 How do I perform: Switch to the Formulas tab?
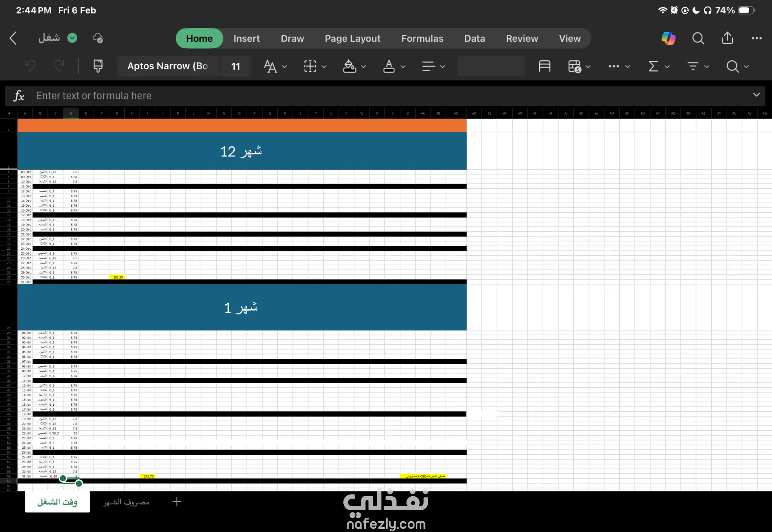point(422,38)
